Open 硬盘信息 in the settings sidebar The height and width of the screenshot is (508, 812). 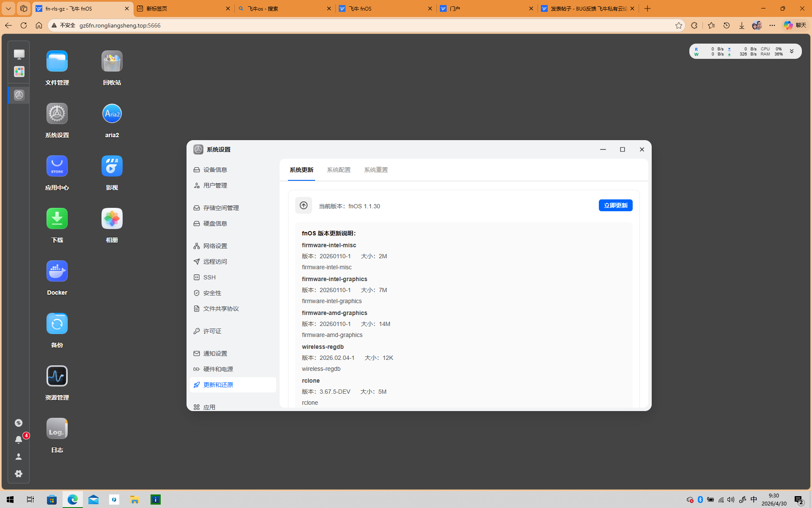pyautogui.click(x=233, y=224)
